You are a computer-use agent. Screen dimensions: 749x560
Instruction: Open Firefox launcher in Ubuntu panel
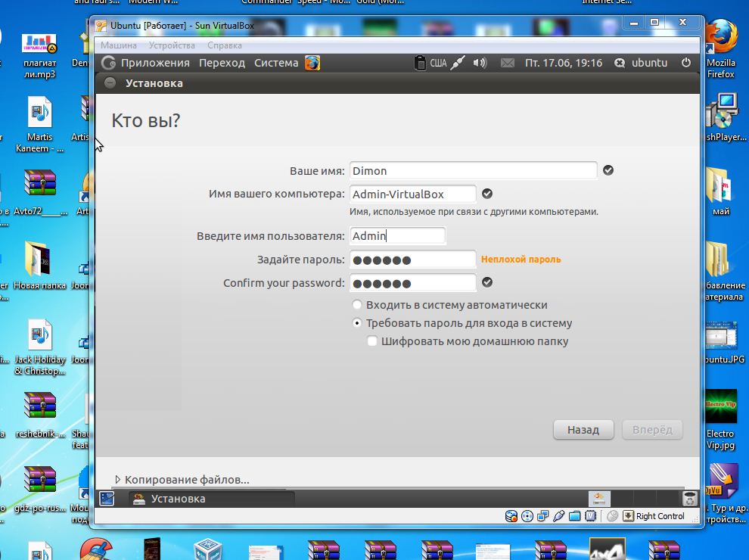pyautogui.click(x=312, y=63)
